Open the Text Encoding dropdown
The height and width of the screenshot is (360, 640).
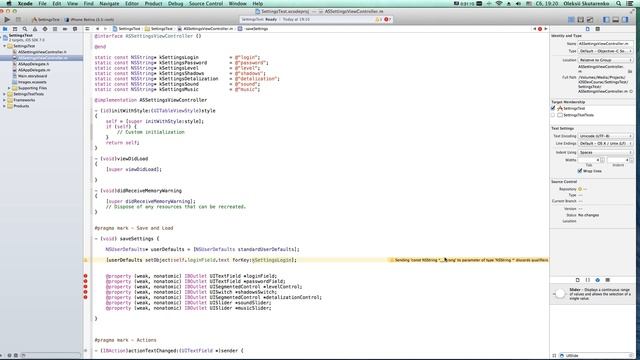(x=605, y=136)
